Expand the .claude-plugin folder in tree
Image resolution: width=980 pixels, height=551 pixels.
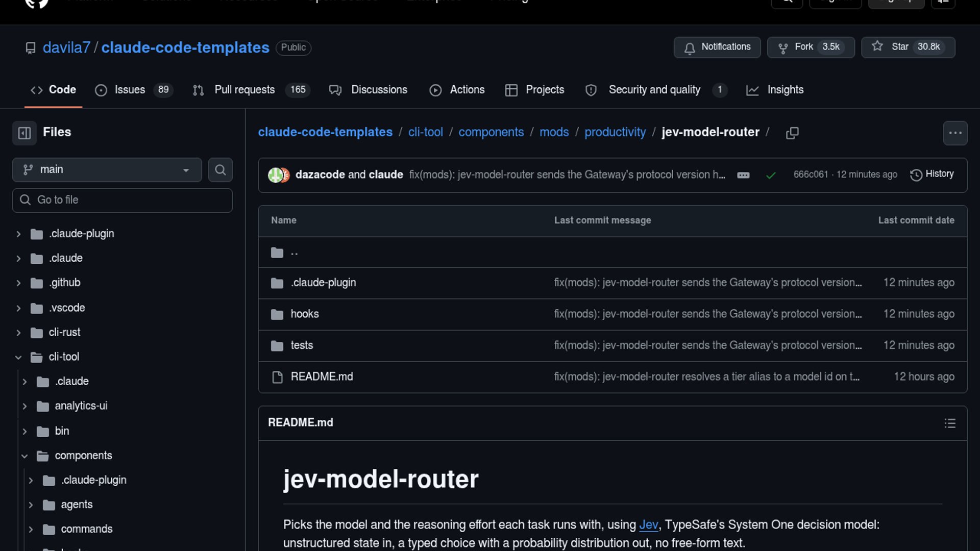pyautogui.click(x=18, y=234)
